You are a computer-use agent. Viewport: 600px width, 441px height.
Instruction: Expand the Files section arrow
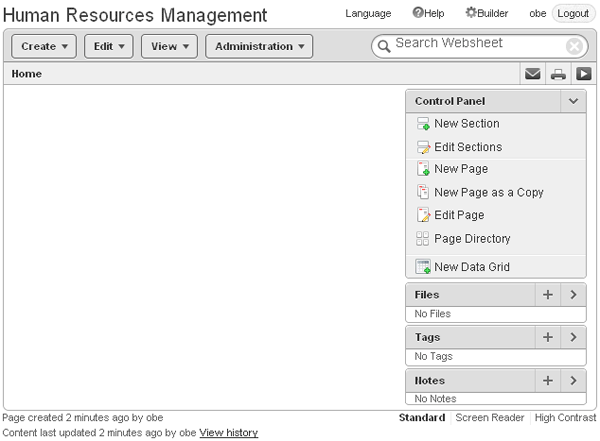coord(573,295)
